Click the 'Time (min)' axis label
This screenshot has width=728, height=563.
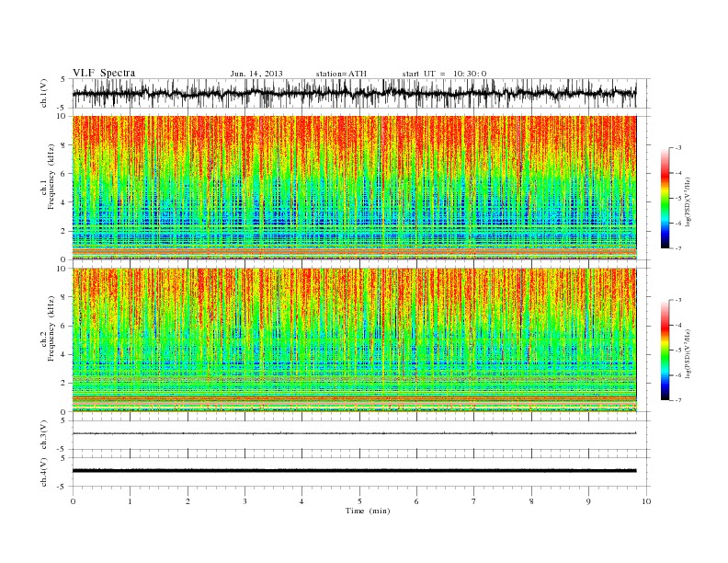click(x=368, y=511)
